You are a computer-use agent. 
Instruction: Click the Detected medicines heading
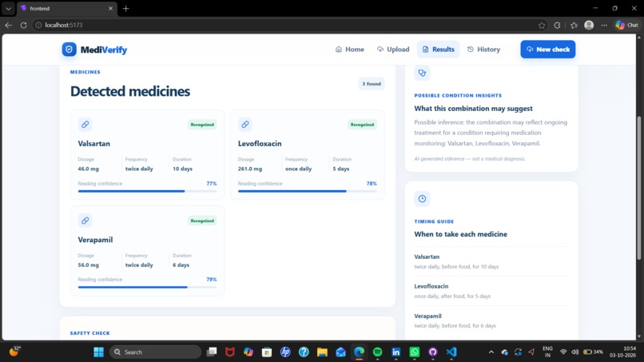pyautogui.click(x=130, y=91)
